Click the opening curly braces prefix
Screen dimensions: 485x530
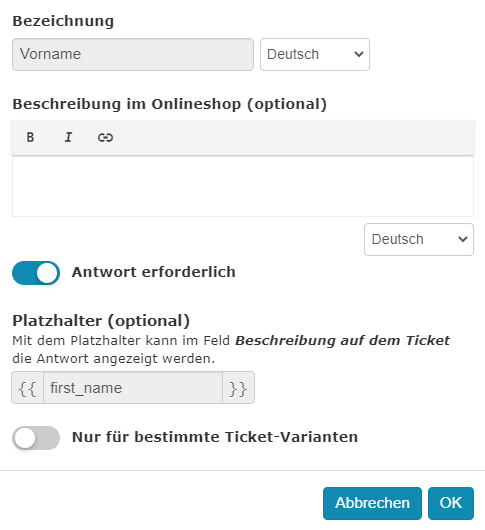point(28,388)
